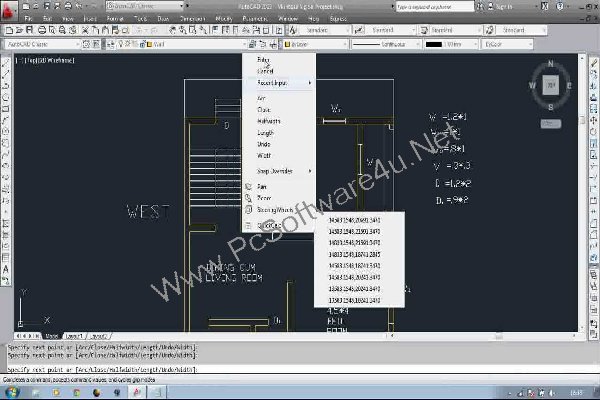Toggle the freeze sun icon for Wall layer

(x=128, y=44)
